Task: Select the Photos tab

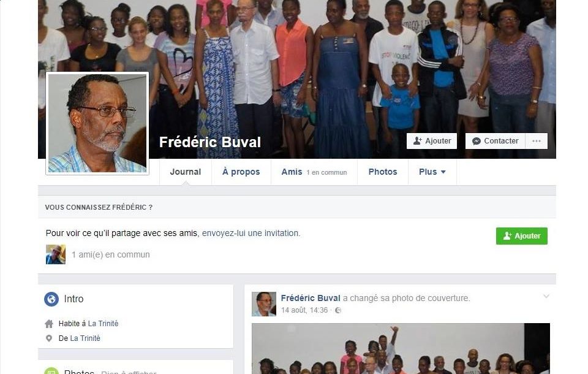Action: click(x=382, y=172)
